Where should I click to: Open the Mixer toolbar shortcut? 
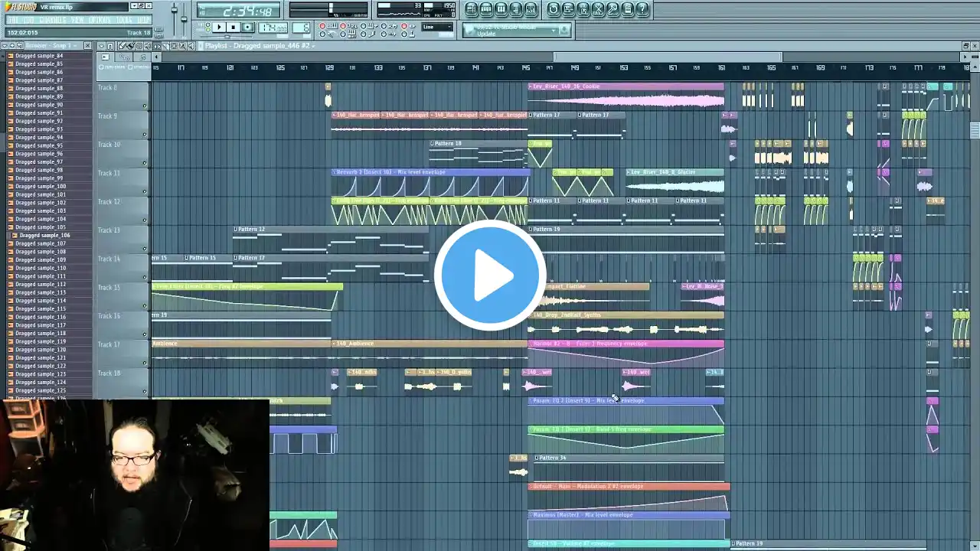click(531, 9)
